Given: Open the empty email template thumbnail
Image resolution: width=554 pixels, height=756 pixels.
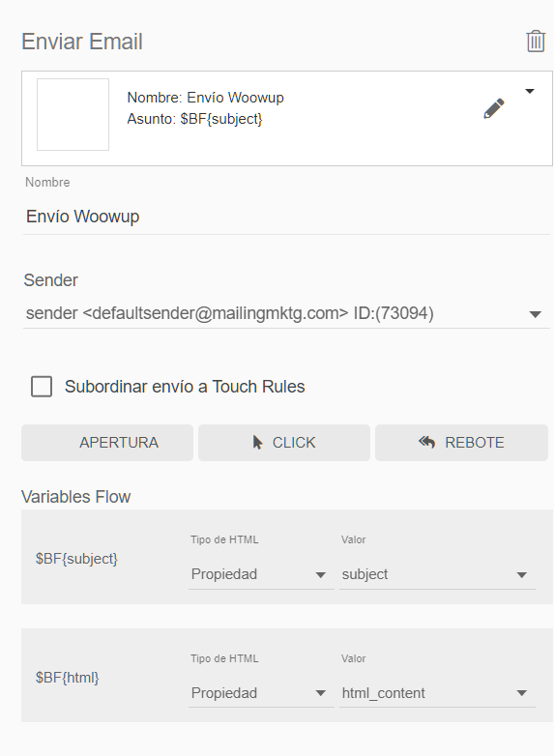Looking at the screenshot, I should [x=73, y=115].
